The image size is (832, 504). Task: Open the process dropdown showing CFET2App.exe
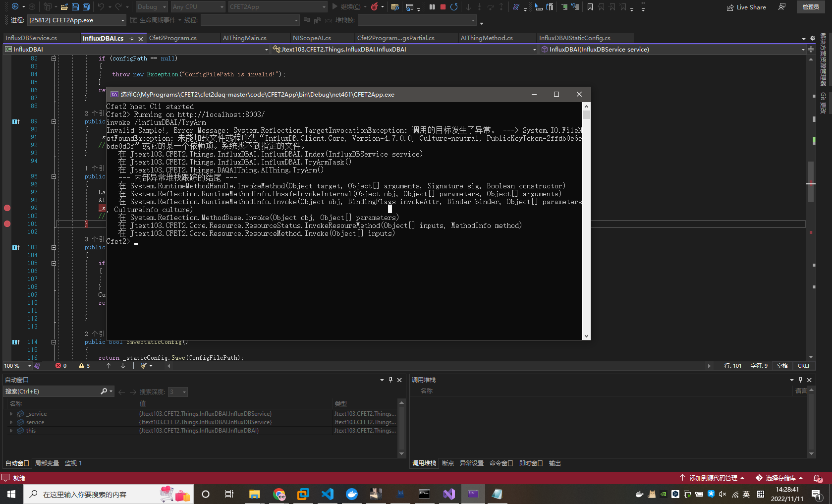click(x=77, y=20)
